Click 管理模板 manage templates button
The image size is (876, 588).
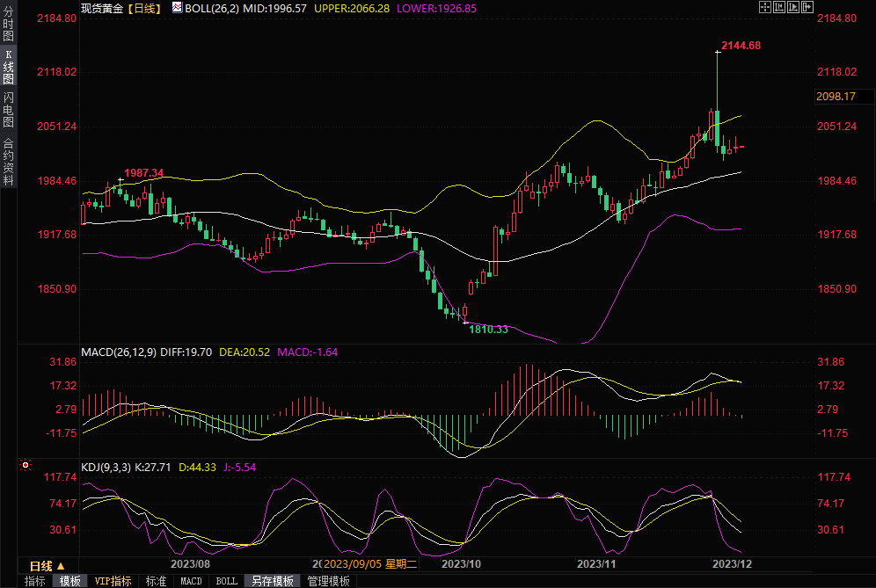tap(328, 581)
